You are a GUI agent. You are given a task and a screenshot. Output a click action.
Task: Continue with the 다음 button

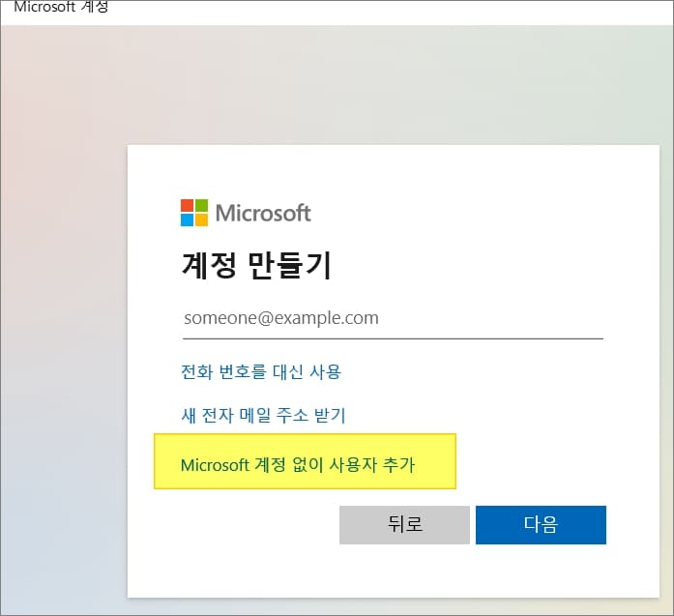click(x=541, y=525)
